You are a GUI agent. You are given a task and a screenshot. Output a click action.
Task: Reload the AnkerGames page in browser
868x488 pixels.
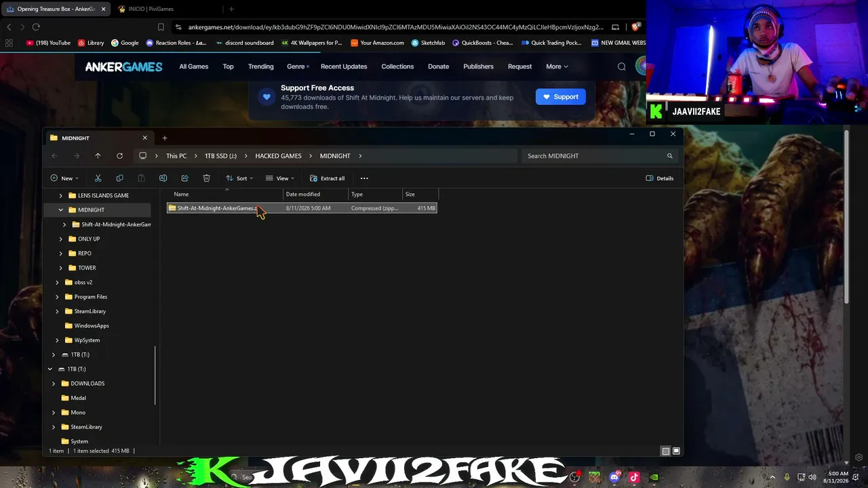point(36,27)
